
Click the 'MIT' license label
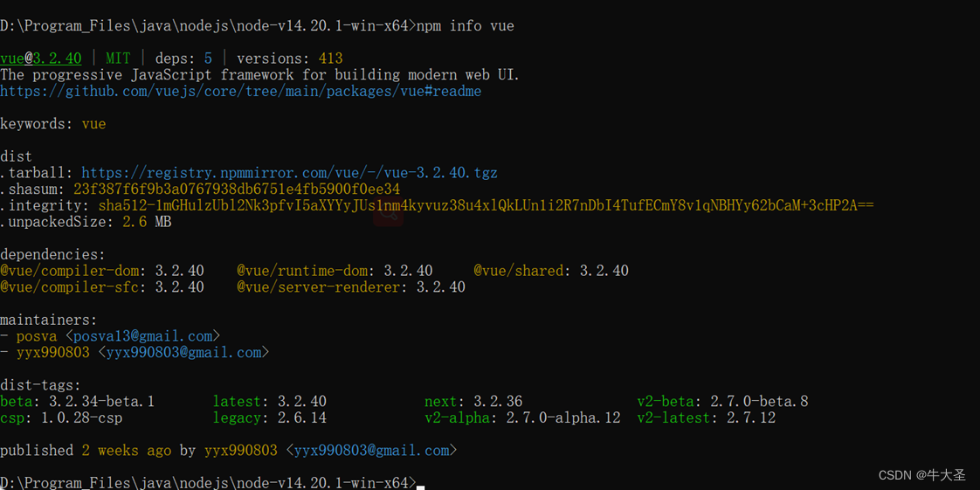[118, 59]
